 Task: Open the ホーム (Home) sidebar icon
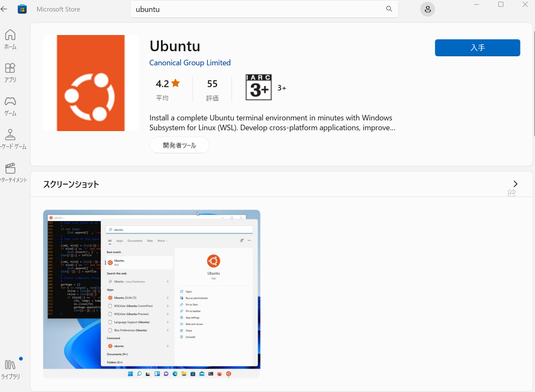point(10,39)
